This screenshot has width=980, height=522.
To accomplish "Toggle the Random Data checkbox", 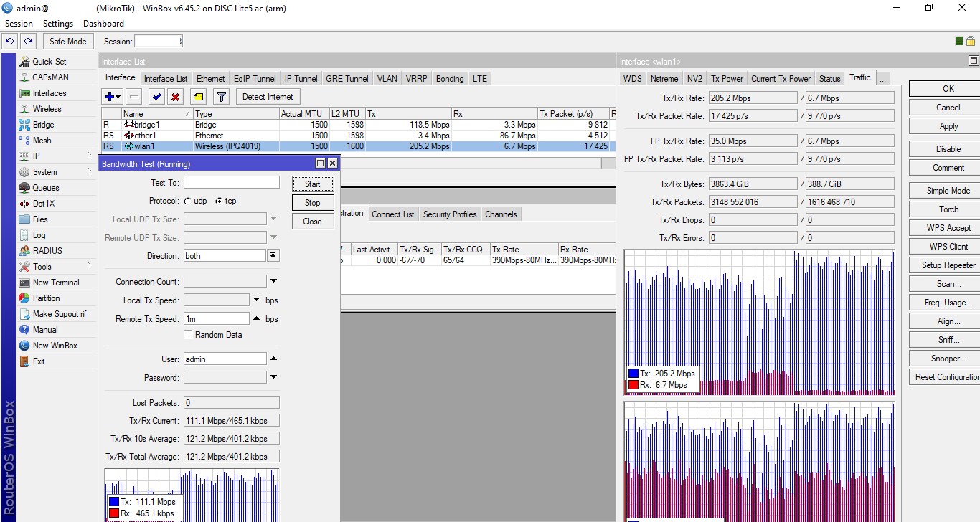I will pyautogui.click(x=188, y=335).
